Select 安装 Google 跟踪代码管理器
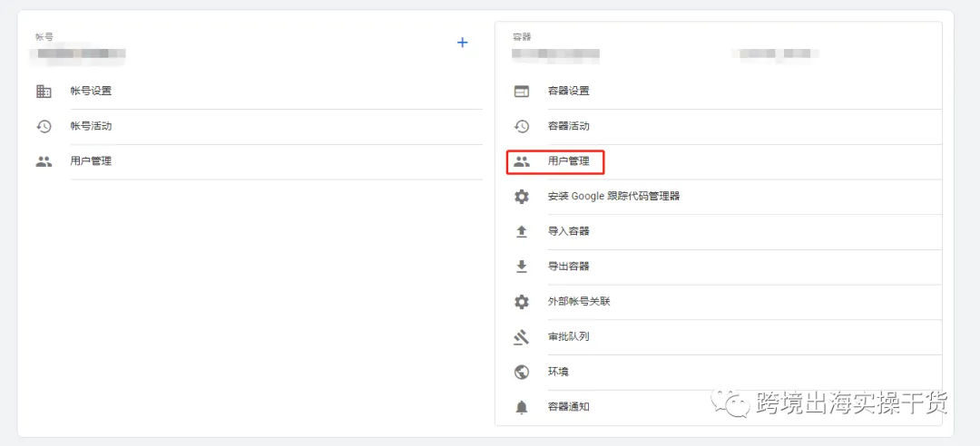The image size is (980, 446). pos(613,196)
